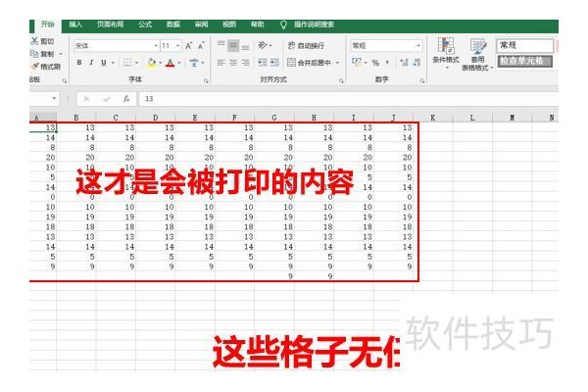
Task: Confirm entry with formula bar checkmark
Action: pyautogui.click(x=107, y=99)
